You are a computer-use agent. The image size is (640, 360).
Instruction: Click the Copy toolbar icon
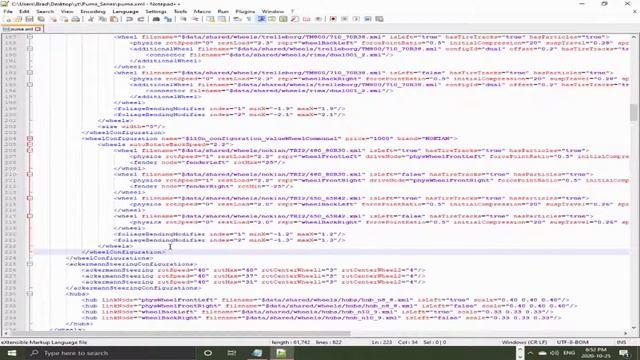point(102,19)
